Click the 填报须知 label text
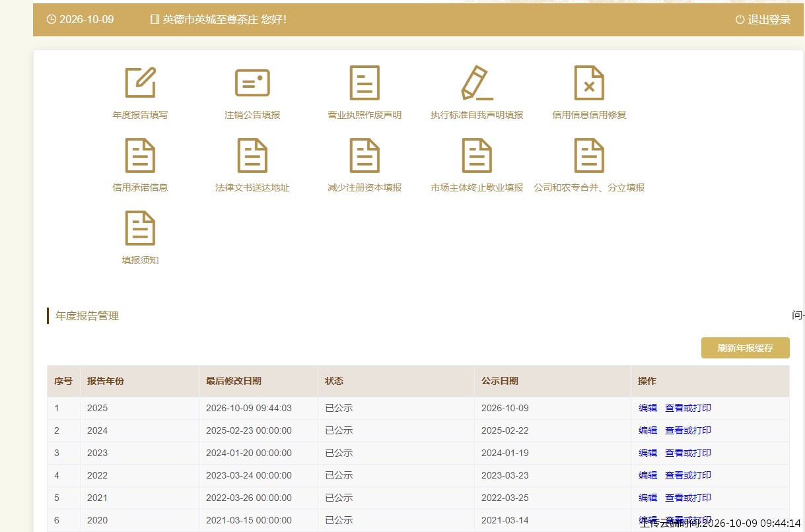Image resolution: width=805 pixels, height=532 pixels. point(140,260)
